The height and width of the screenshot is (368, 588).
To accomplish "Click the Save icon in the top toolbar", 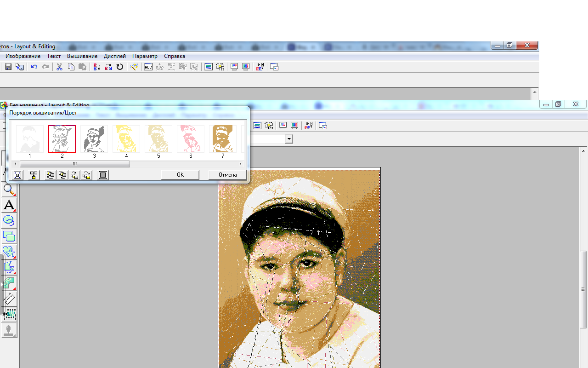I will click(8, 67).
